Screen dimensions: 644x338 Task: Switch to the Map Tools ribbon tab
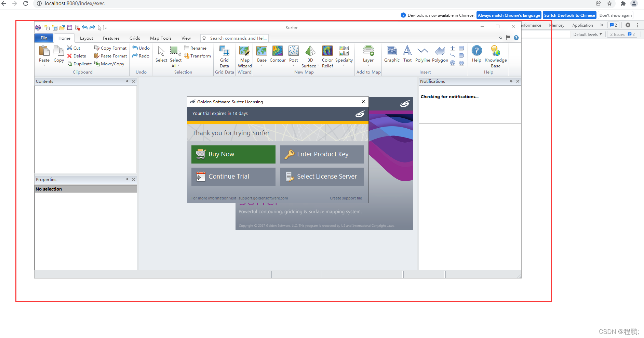point(161,38)
